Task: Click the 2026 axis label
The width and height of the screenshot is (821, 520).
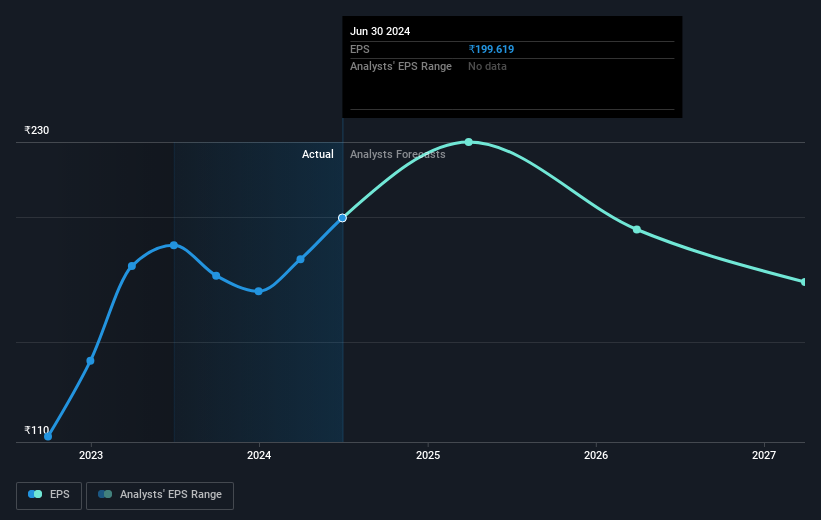Action: [x=596, y=456]
